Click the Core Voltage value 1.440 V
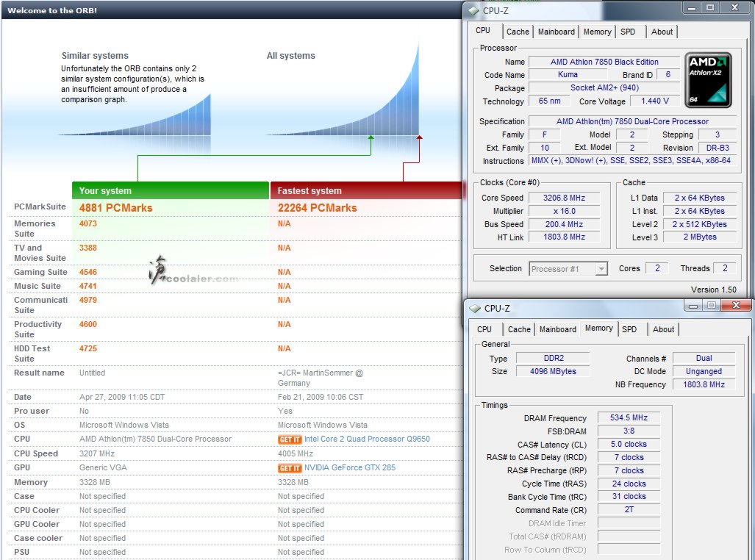 (x=655, y=101)
